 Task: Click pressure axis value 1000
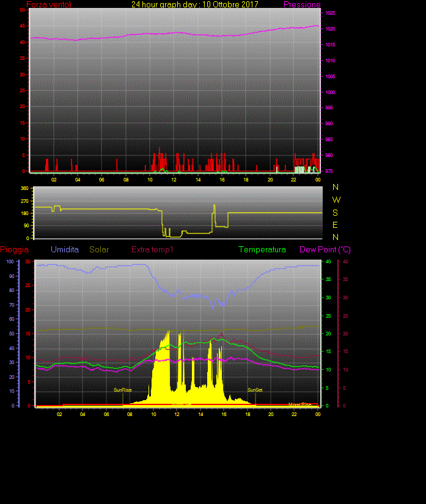pos(330,92)
